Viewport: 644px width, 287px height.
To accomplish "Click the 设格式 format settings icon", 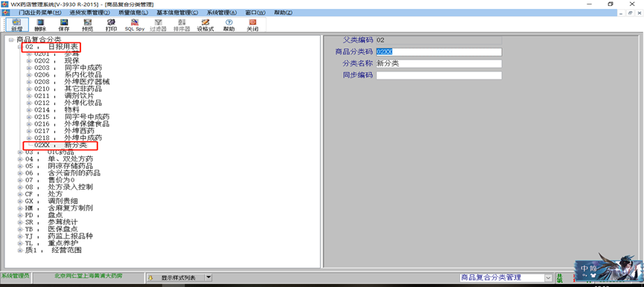I will click(205, 25).
